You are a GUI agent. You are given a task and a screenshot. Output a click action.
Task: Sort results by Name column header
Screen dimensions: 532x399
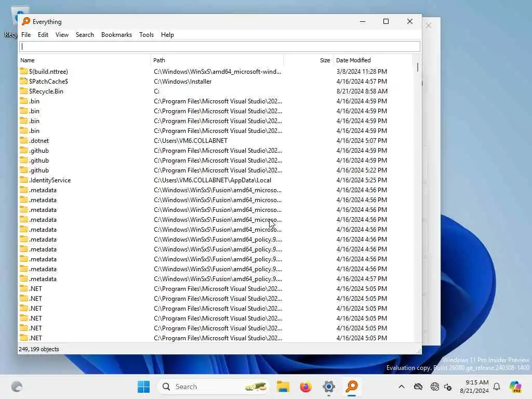[x=84, y=60]
